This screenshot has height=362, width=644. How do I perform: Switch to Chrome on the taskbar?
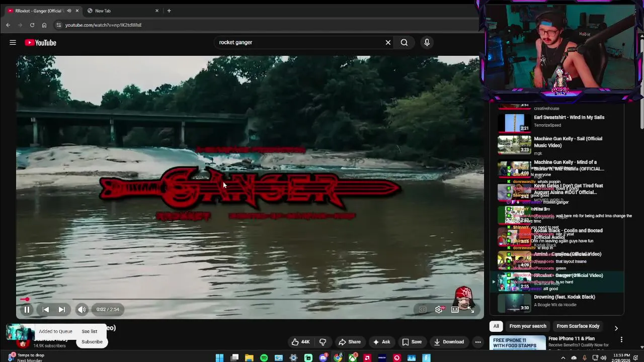[338, 358]
